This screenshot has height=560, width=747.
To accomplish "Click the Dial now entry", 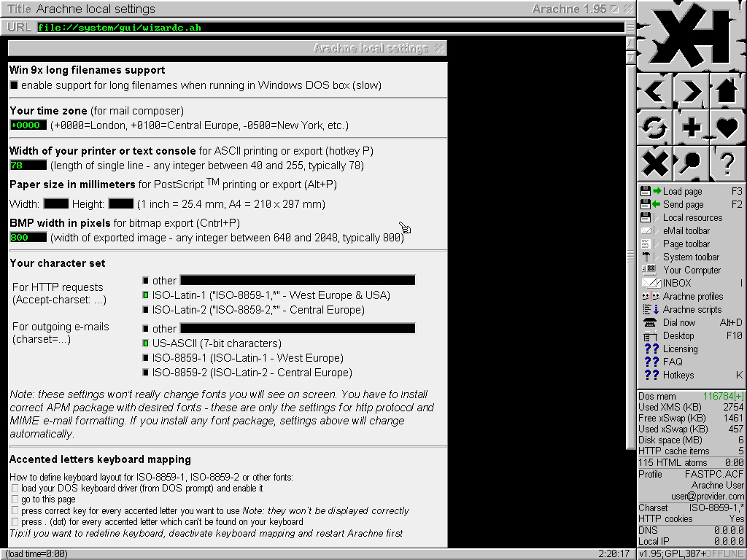I will [679, 322].
